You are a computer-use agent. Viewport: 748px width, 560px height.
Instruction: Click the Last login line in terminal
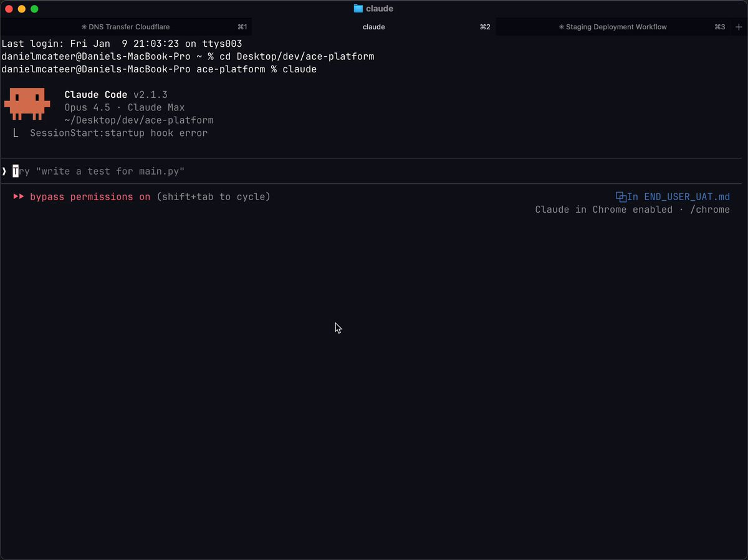[x=122, y=44]
